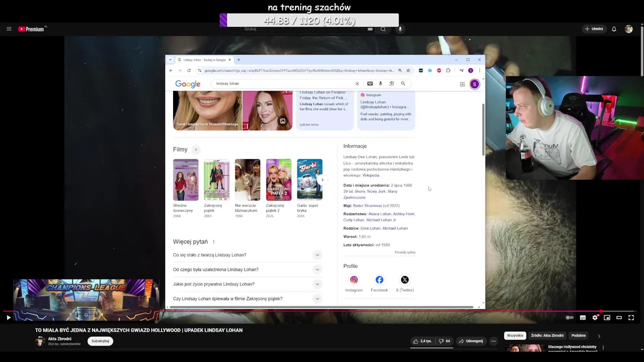Select the Wszystkie filter chip
The image size is (644, 362).
515,335
